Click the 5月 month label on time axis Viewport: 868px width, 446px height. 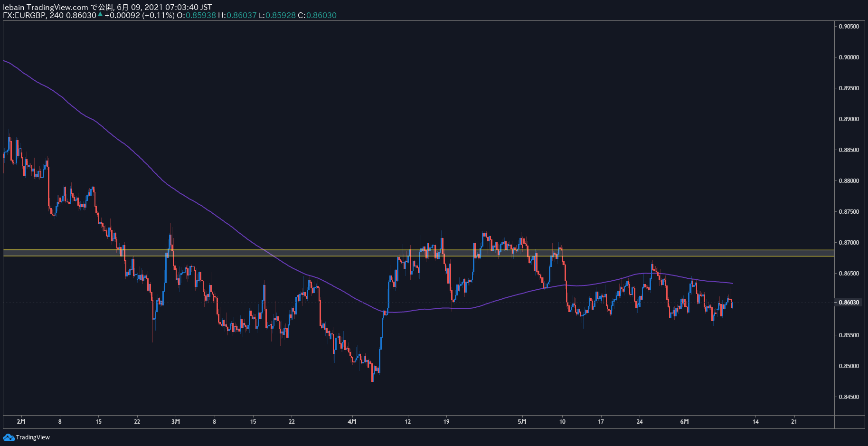point(522,421)
